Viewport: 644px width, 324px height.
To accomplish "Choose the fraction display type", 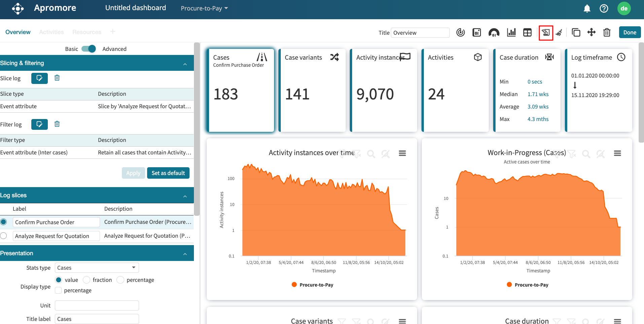I will tap(87, 280).
